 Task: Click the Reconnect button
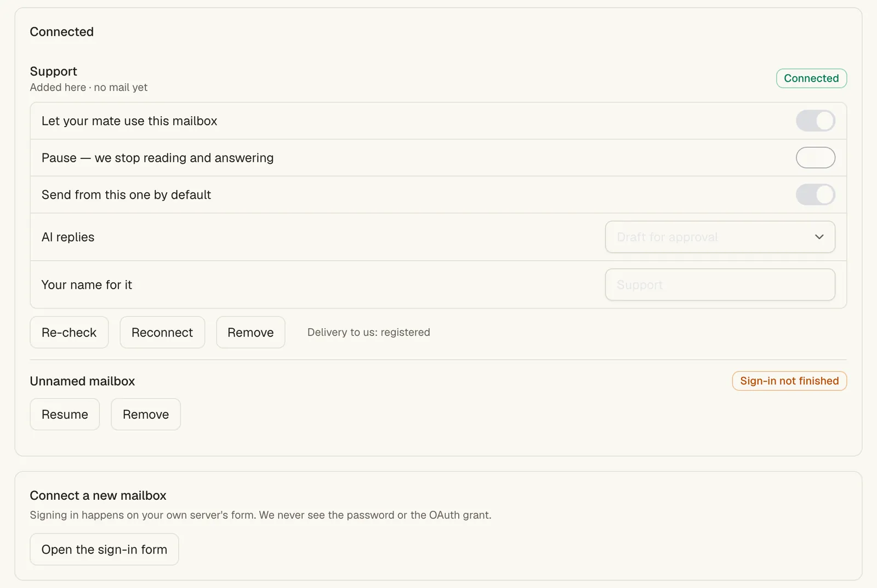162,332
